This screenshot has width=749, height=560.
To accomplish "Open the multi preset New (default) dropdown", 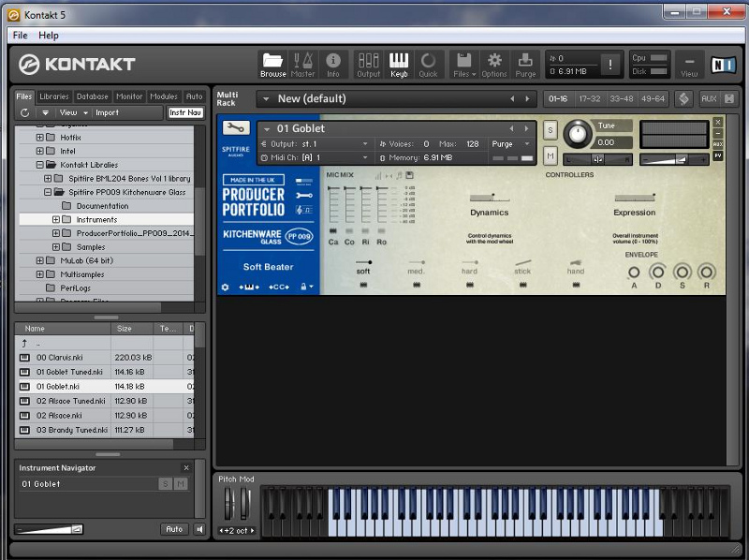I will (x=266, y=99).
